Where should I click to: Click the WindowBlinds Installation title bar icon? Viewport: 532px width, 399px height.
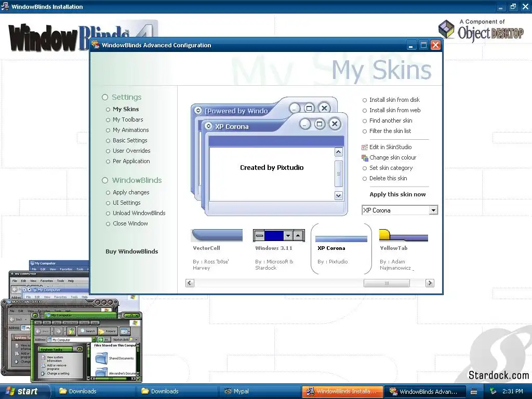[5, 6]
